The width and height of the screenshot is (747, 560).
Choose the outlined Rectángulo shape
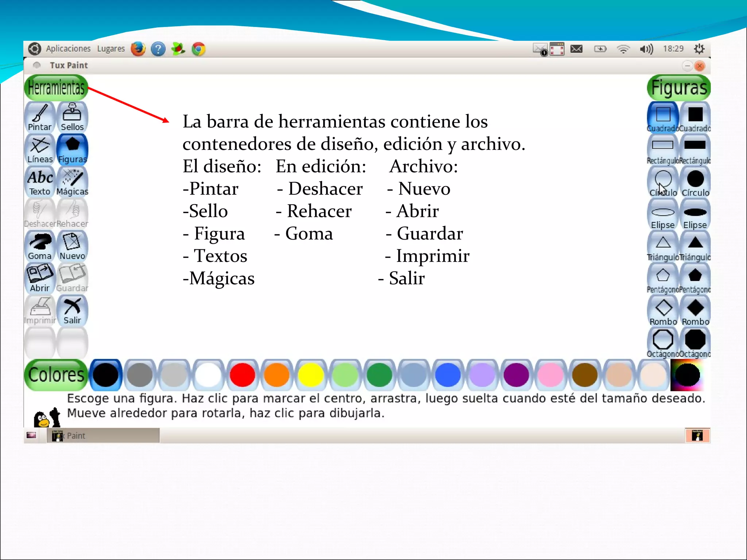click(663, 149)
